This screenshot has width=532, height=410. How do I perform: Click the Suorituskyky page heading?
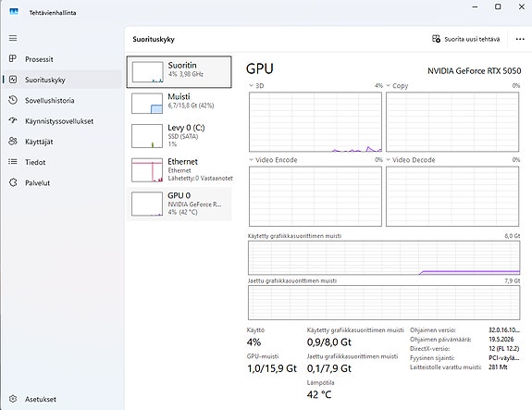click(154, 39)
